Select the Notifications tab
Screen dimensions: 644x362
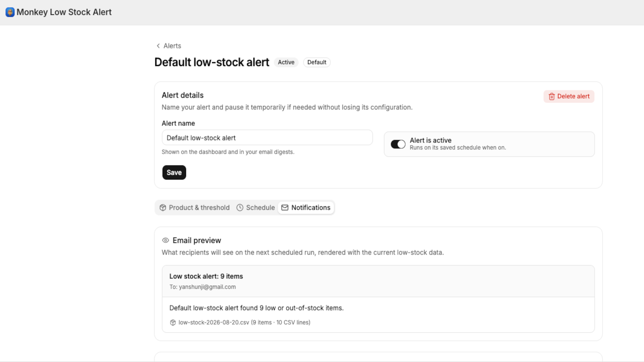tap(306, 208)
